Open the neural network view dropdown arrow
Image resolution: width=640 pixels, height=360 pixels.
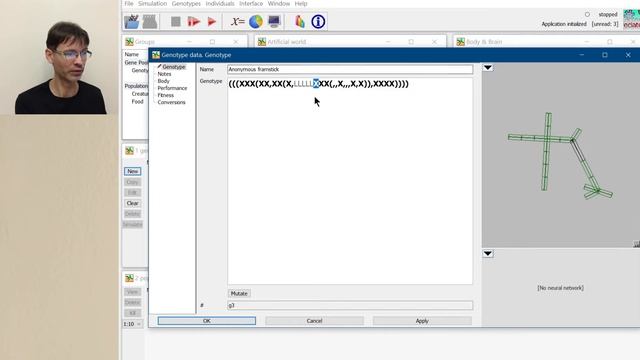click(488, 253)
